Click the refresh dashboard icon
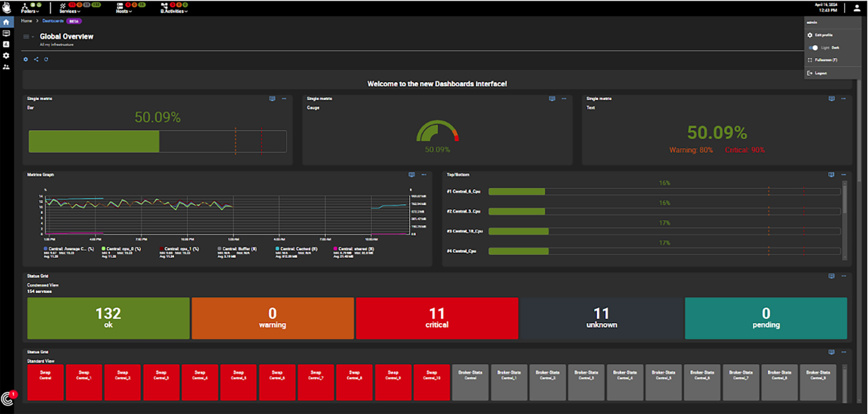 coord(46,59)
